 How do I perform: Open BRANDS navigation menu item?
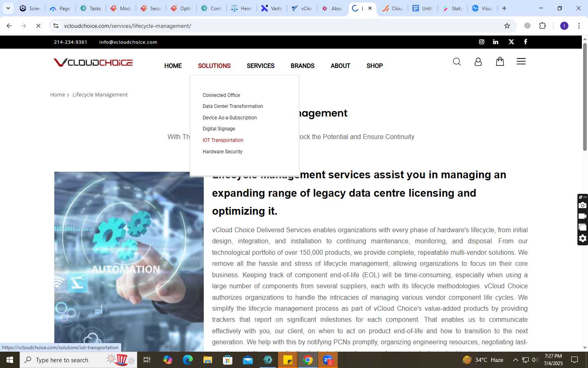point(303,66)
